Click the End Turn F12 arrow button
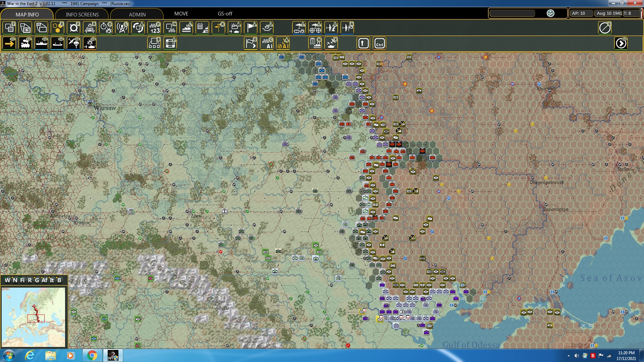 pyautogui.click(x=621, y=43)
